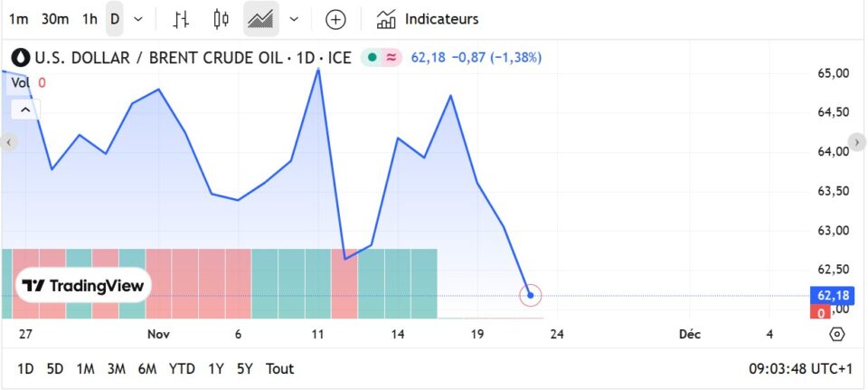Click the add symbol plus icon
The width and height of the screenshot is (868, 390).
(x=335, y=19)
